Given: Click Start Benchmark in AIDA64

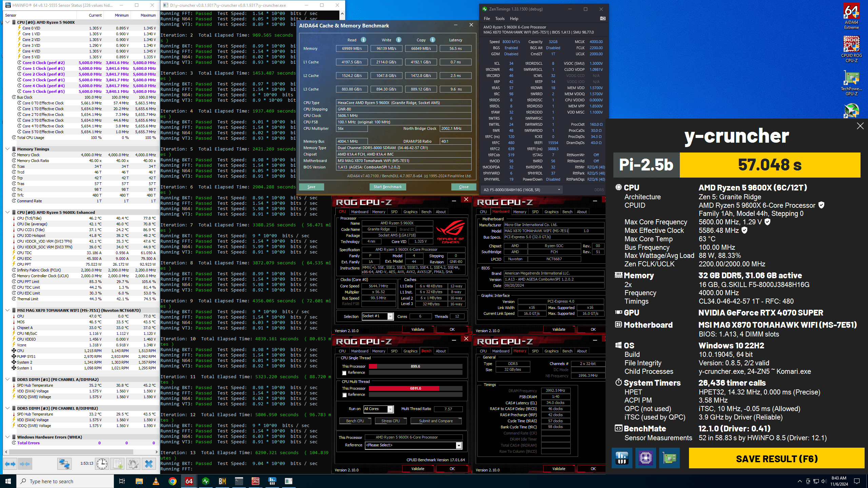Looking at the screenshot, I should [x=387, y=187].
